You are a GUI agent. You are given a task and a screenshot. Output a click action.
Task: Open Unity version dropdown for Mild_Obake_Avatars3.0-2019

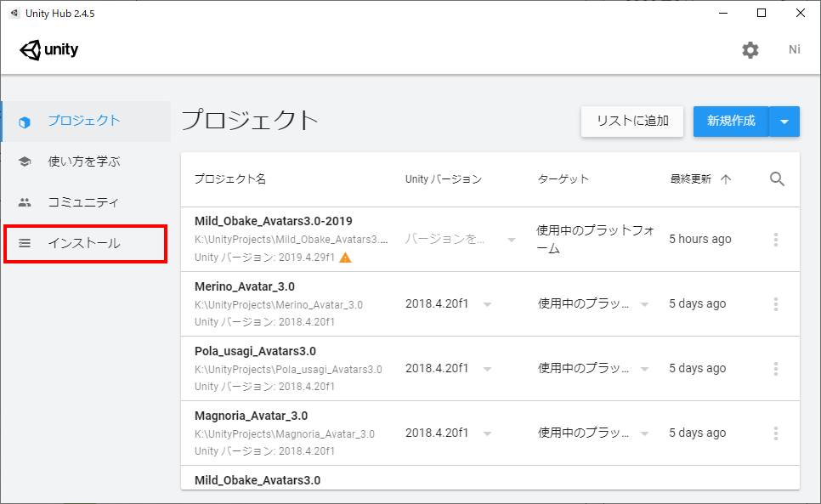point(461,240)
